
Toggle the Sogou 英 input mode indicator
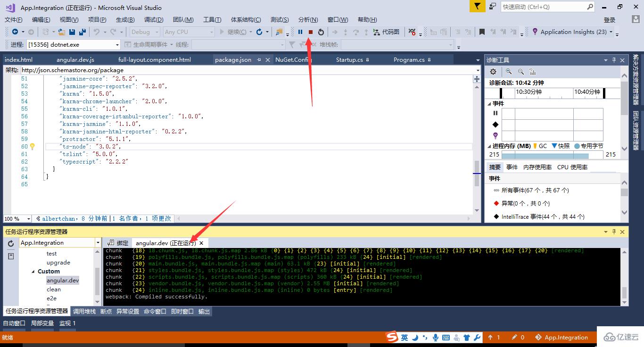[x=405, y=337]
